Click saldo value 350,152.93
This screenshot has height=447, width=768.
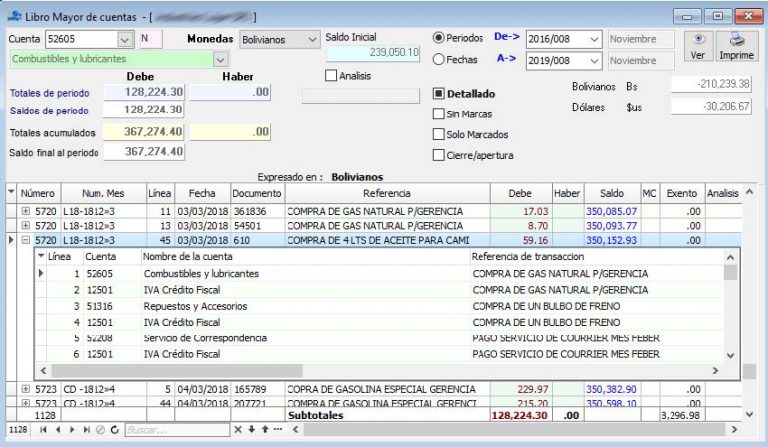pos(611,240)
